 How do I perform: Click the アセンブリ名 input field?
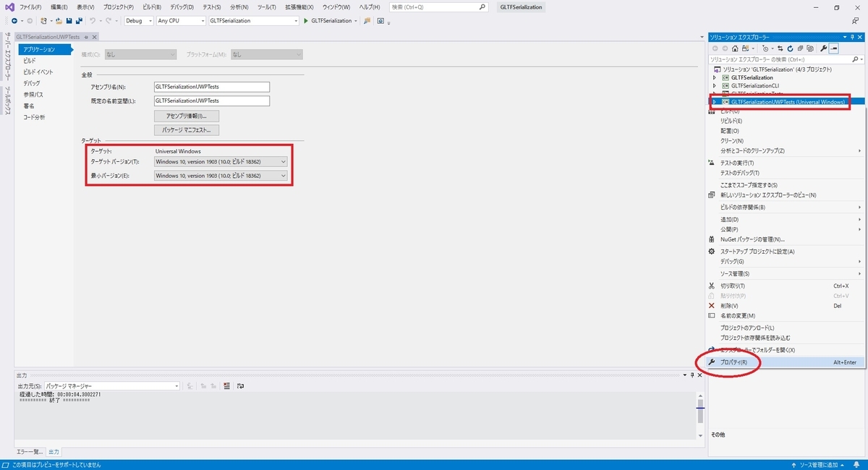[x=212, y=87]
